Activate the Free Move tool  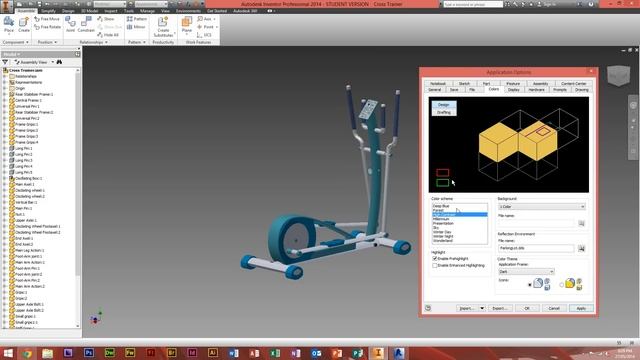pos(47,19)
